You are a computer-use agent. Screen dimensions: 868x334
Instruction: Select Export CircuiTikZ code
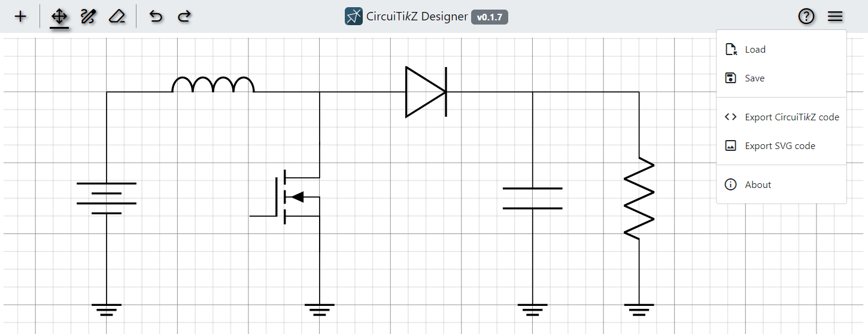pyautogui.click(x=791, y=117)
